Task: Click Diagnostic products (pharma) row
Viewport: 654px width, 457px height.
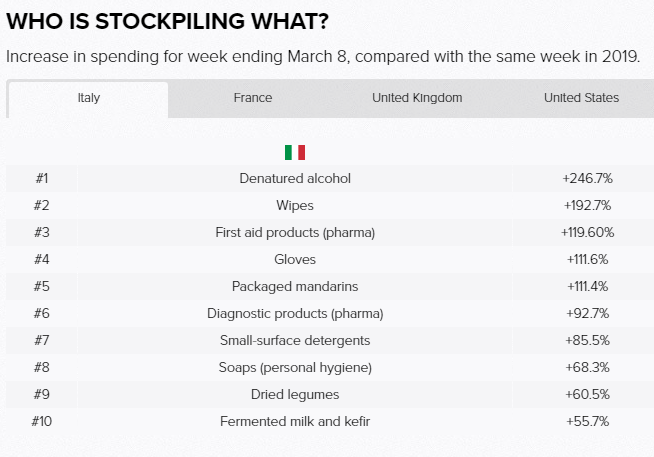Action: [295, 313]
